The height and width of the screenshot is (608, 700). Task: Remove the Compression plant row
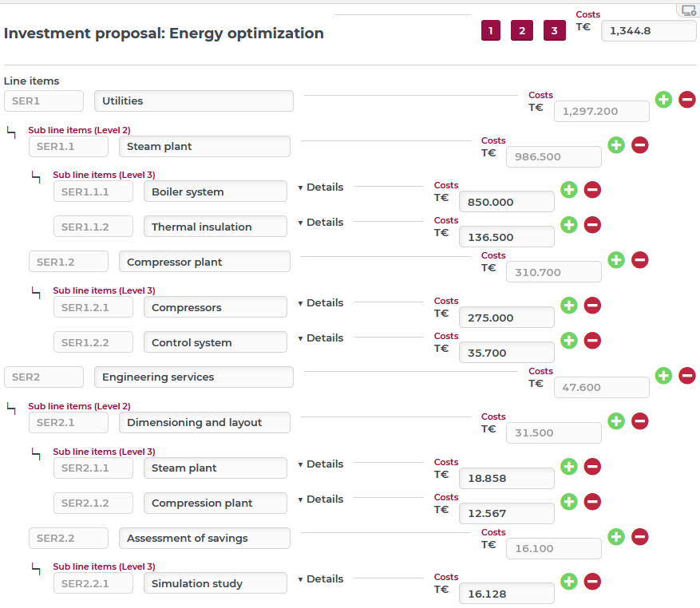pyautogui.click(x=592, y=501)
